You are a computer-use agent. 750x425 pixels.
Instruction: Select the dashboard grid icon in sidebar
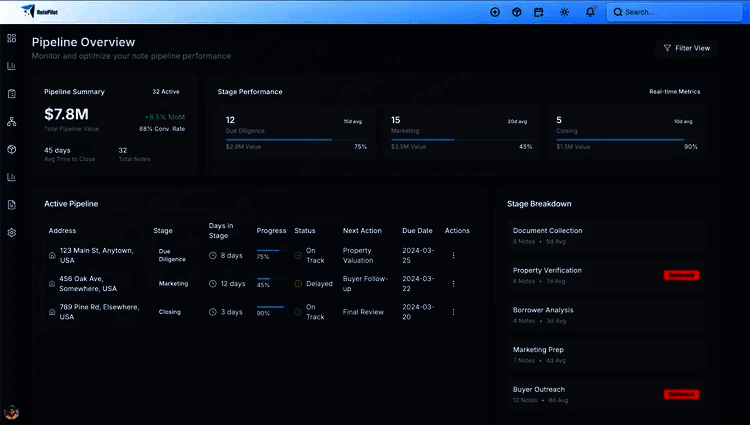click(12, 38)
